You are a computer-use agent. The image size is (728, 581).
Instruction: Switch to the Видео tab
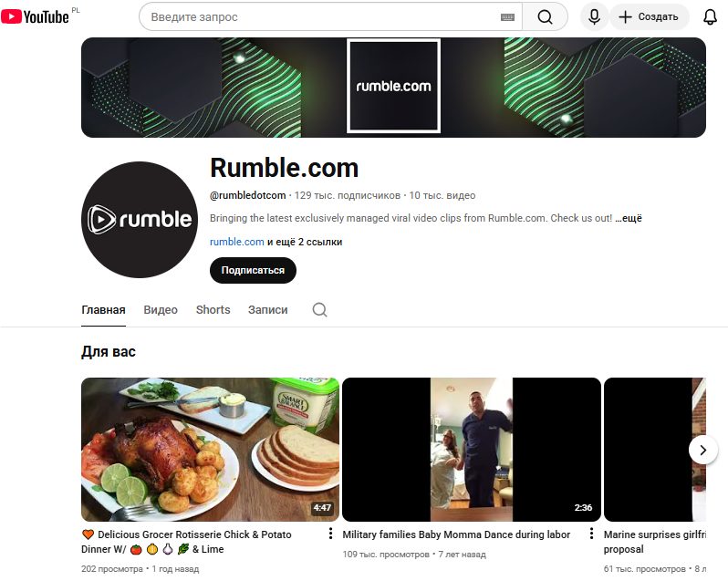(161, 310)
